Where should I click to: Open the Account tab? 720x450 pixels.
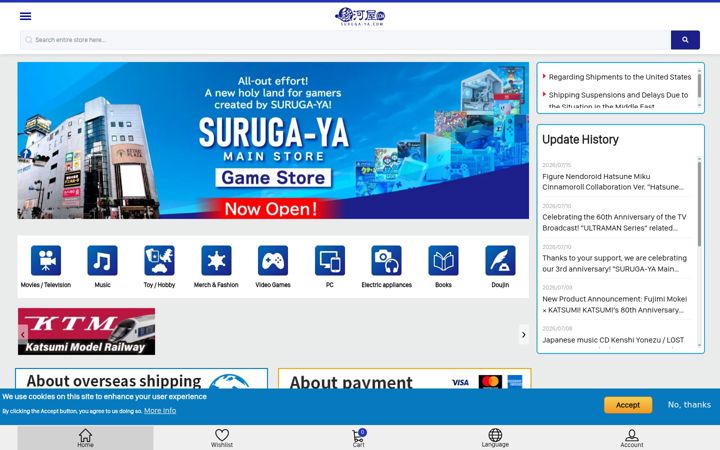pyautogui.click(x=632, y=438)
